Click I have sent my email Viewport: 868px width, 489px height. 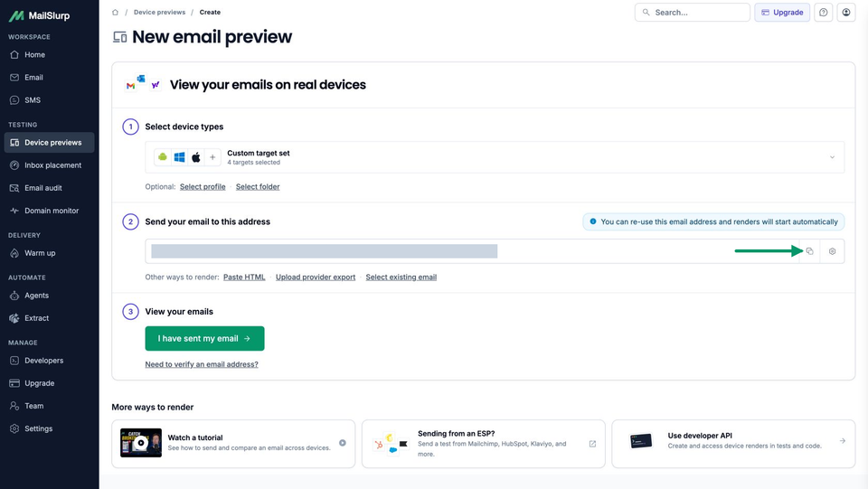pyautogui.click(x=205, y=339)
